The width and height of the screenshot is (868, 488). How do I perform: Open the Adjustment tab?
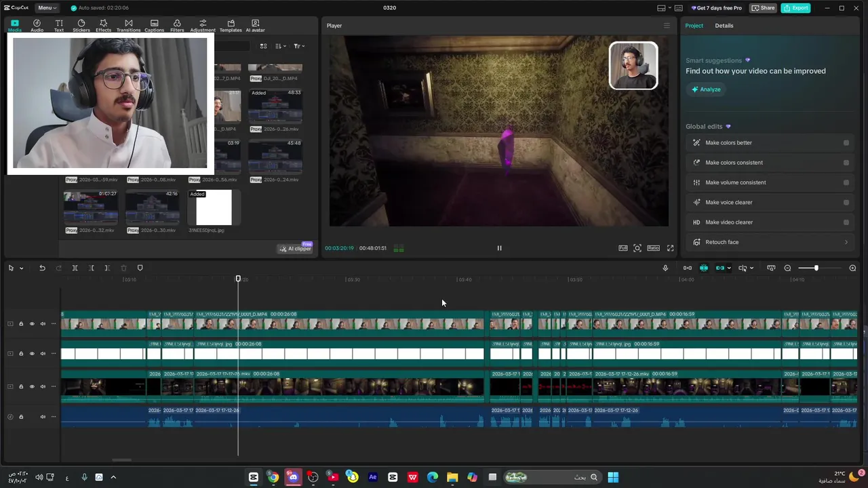[x=202, y=26]
